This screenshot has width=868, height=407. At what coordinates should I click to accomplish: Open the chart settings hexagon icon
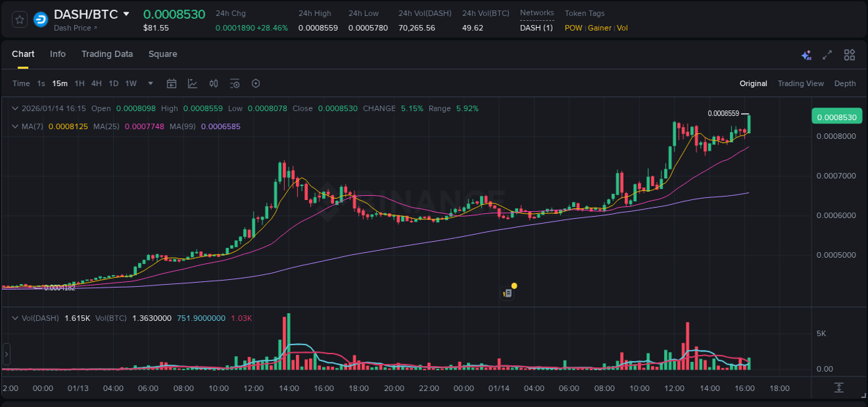tap(256, 83)
